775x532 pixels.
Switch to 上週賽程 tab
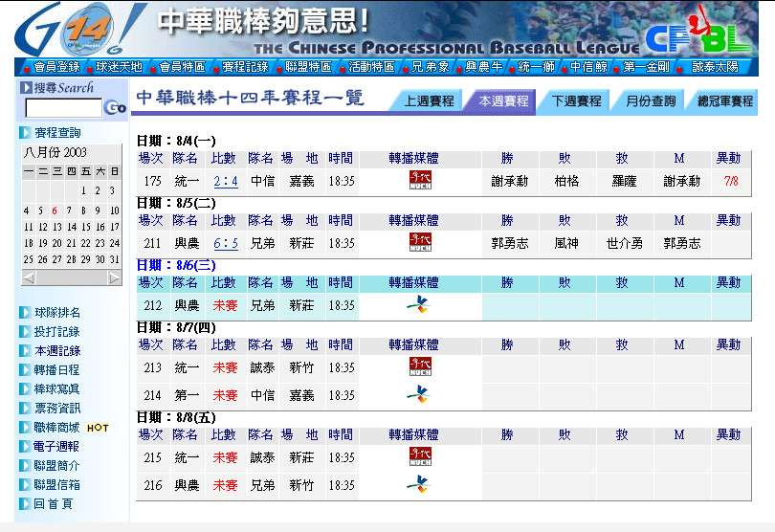click(429, 101)
